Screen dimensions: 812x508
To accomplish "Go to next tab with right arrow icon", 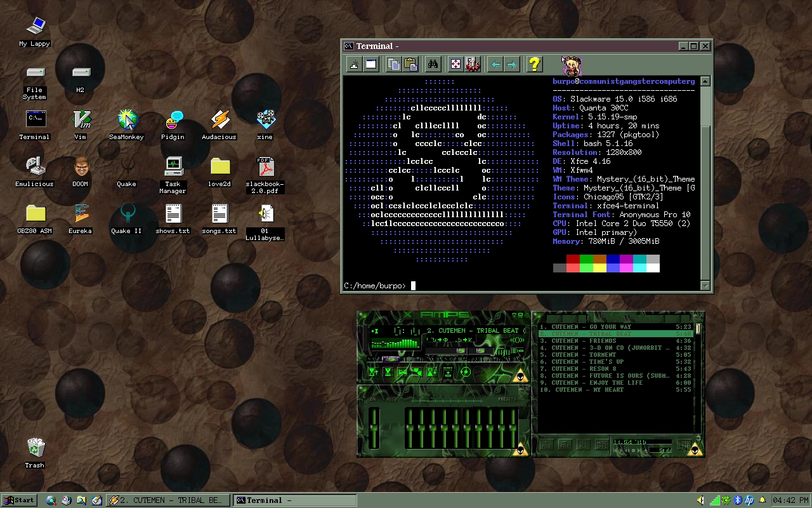I will point(512,64).
